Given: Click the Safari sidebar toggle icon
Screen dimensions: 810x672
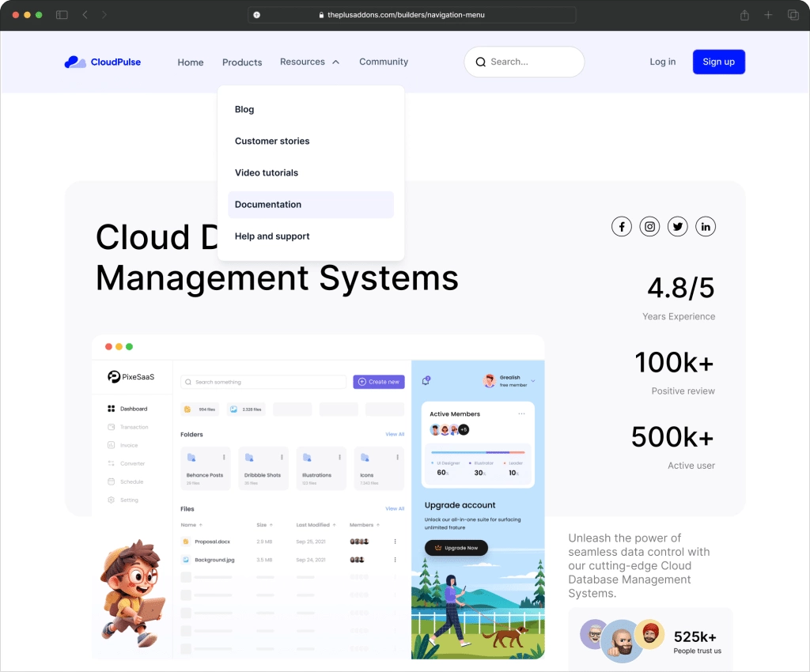Looking at the screenshot, I should 62,15.
